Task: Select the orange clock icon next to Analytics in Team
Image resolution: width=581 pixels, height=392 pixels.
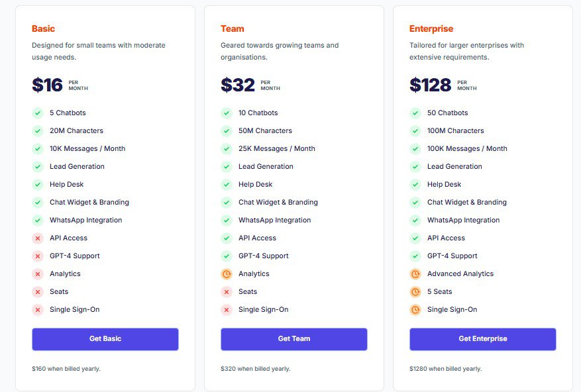Action: pyautogui.click(x=227, y=273)
